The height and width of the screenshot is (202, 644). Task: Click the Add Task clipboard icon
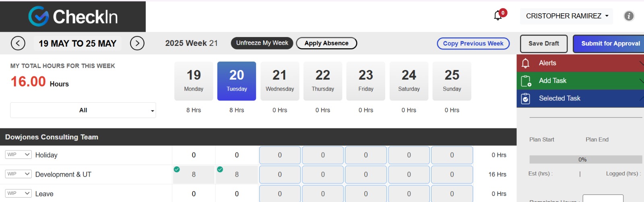tap(526, 81)
